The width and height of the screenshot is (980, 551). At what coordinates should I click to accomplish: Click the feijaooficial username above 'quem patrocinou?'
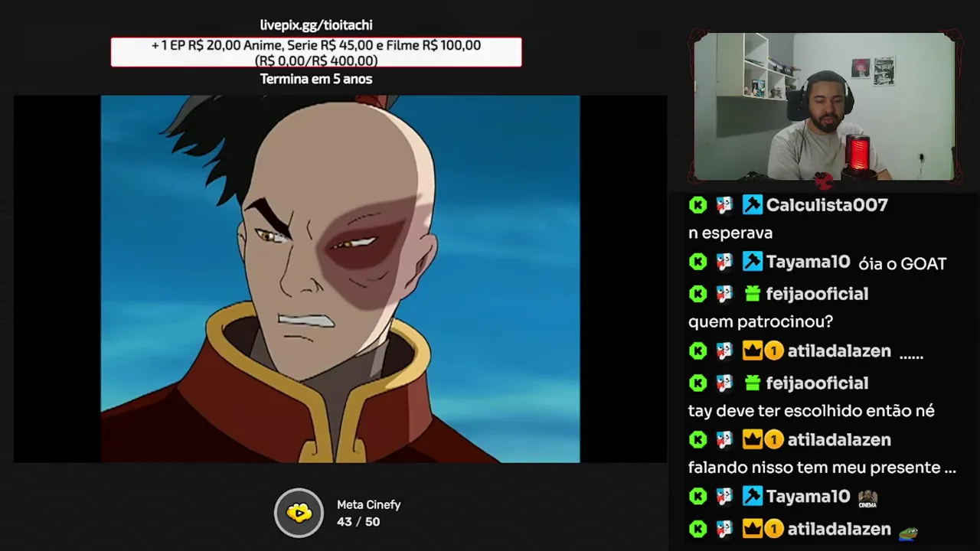tap(817, 294)
